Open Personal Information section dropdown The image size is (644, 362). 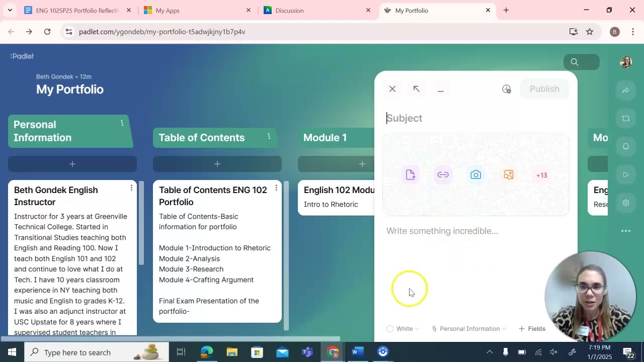[469, 329]
